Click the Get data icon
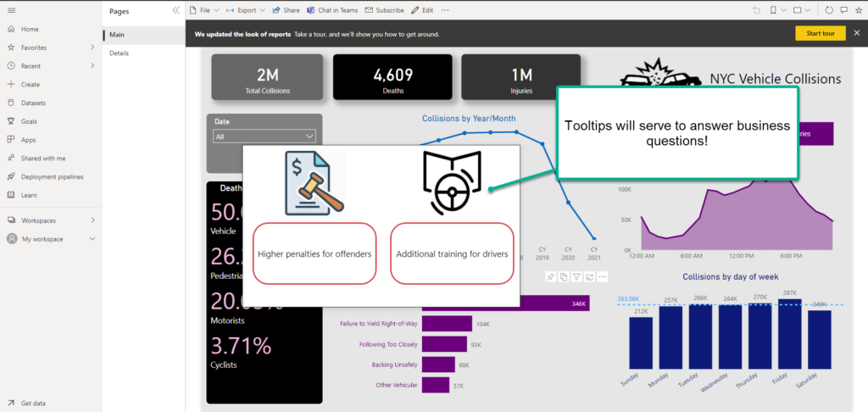 (11, 404)
